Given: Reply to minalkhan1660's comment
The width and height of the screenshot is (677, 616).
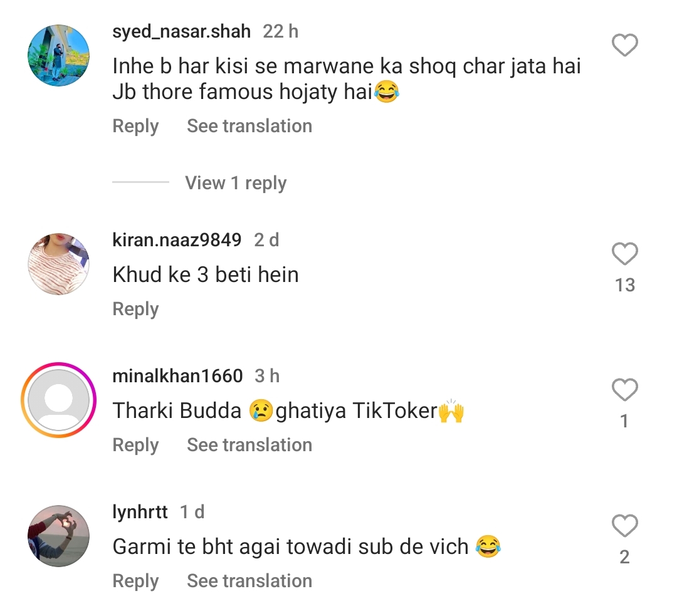Looking at the screenshot, I should tap(135, 445).
